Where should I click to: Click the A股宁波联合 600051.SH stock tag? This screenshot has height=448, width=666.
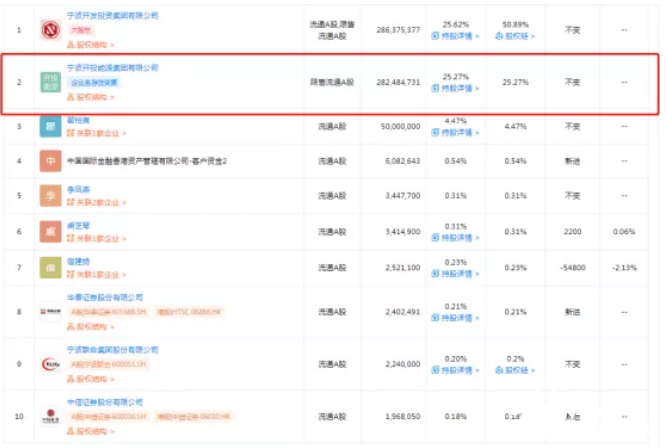click(x=108, y=364)
